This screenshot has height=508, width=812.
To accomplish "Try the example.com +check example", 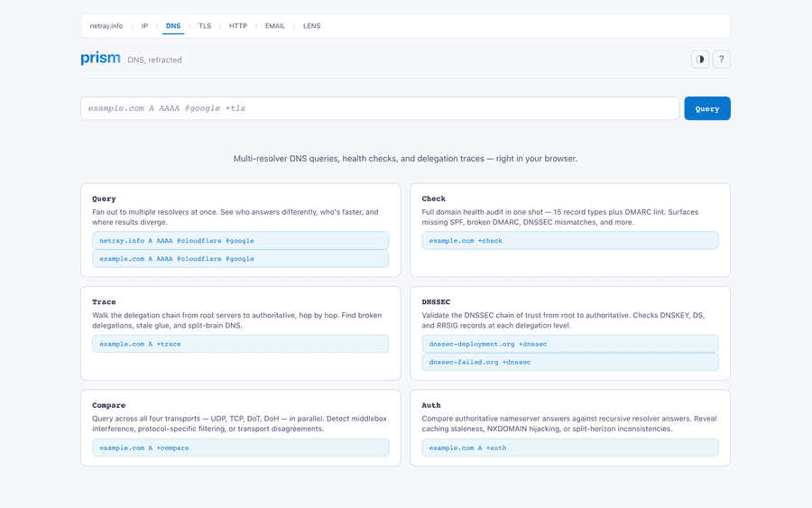I will tap(569, 241).
